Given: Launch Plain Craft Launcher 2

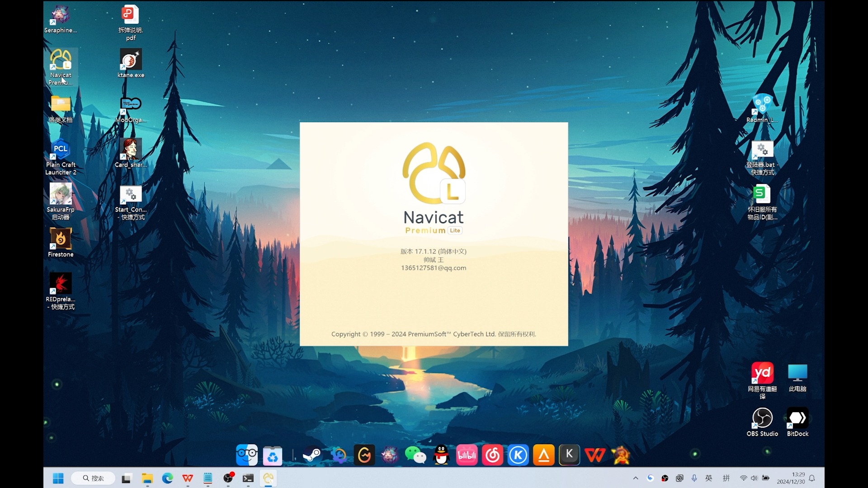Looking at the screenshot, I should [61, 157].
